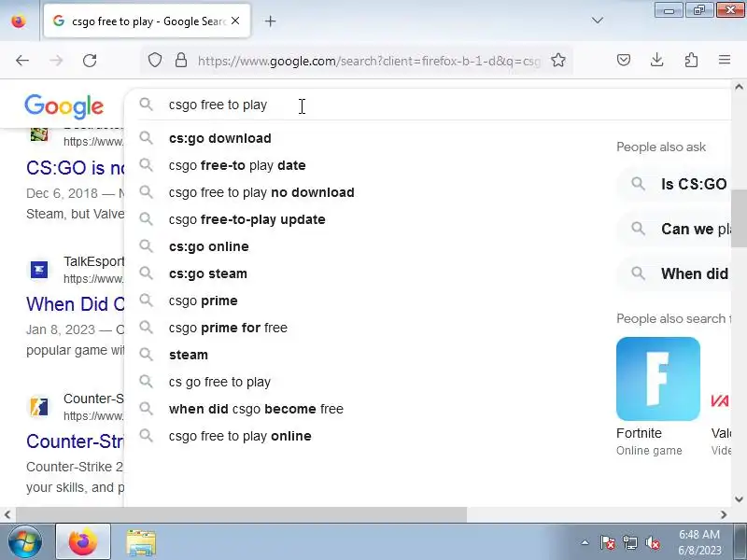The image size is (747, 560).
Task: Open the Firefox hamburger application menu
Action: coord(725,60)
